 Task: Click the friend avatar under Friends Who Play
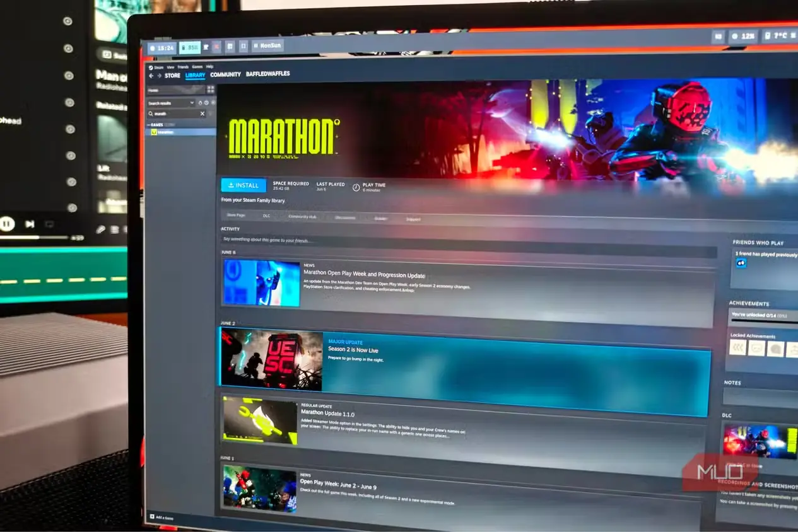(741, 263)
